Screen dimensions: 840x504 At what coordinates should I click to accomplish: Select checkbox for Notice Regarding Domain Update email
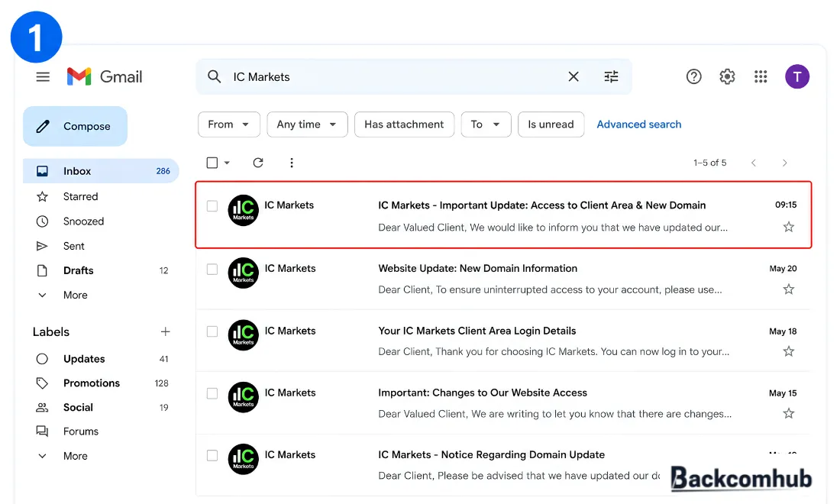pos(212,456)
